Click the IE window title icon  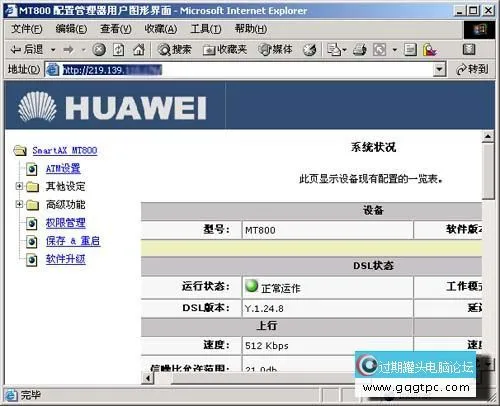pyautogui.click(x=12, y=10)
